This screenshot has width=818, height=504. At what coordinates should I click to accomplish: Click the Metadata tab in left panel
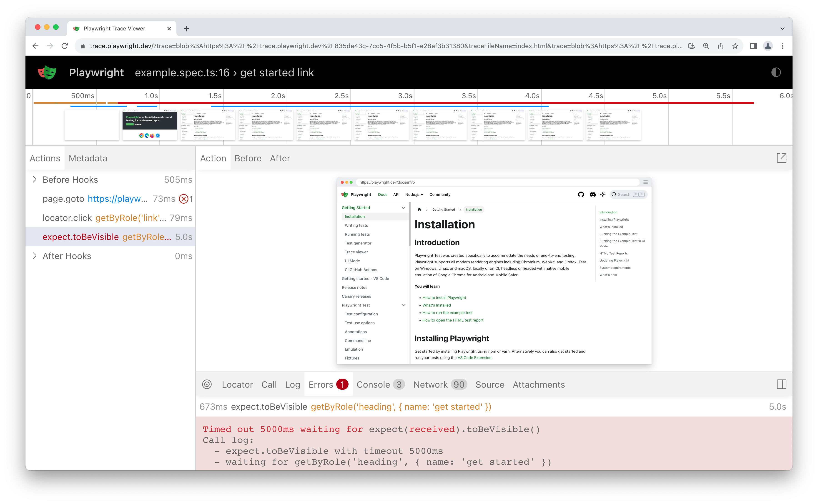[88, 158]
